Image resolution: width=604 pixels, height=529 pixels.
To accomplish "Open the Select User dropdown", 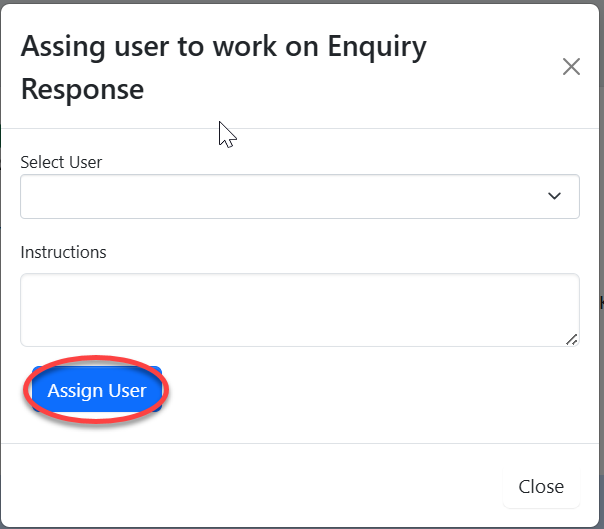I will coord(299,196).
